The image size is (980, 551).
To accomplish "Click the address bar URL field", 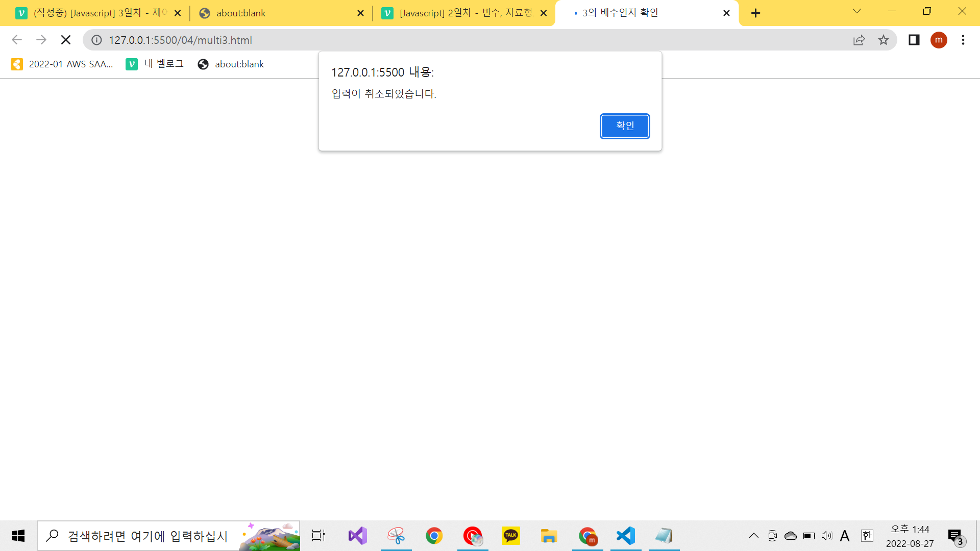I will pyautogui.click(x=459, y=40).
